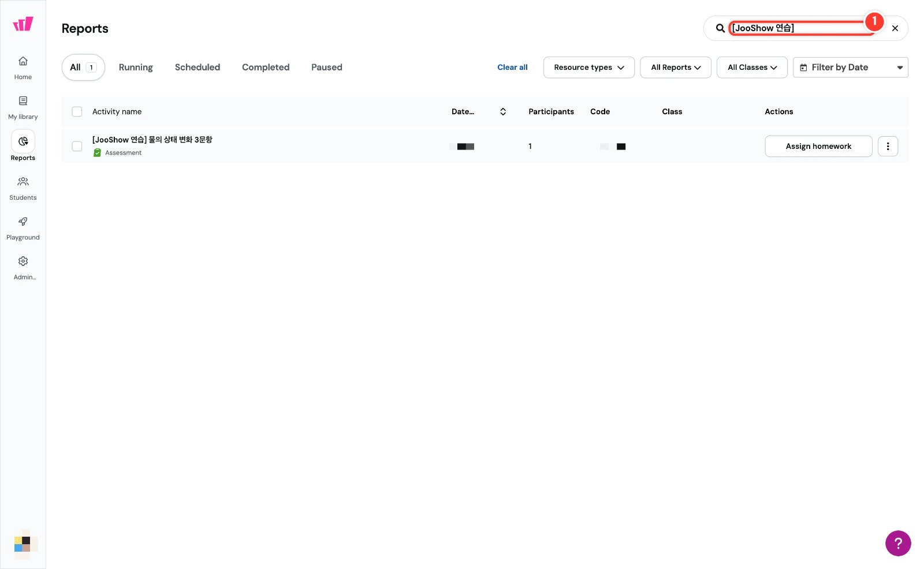924x569 pixels.
Task: Switch to the All tab
Action: pyautogui.click(x=83, y=68)
